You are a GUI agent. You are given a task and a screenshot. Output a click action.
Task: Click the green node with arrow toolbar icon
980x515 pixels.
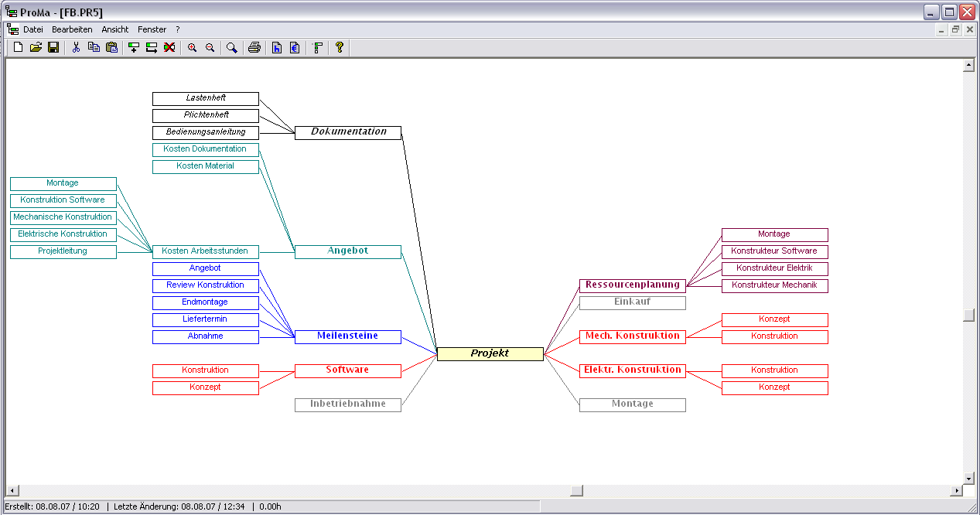[x=152, y=48]
